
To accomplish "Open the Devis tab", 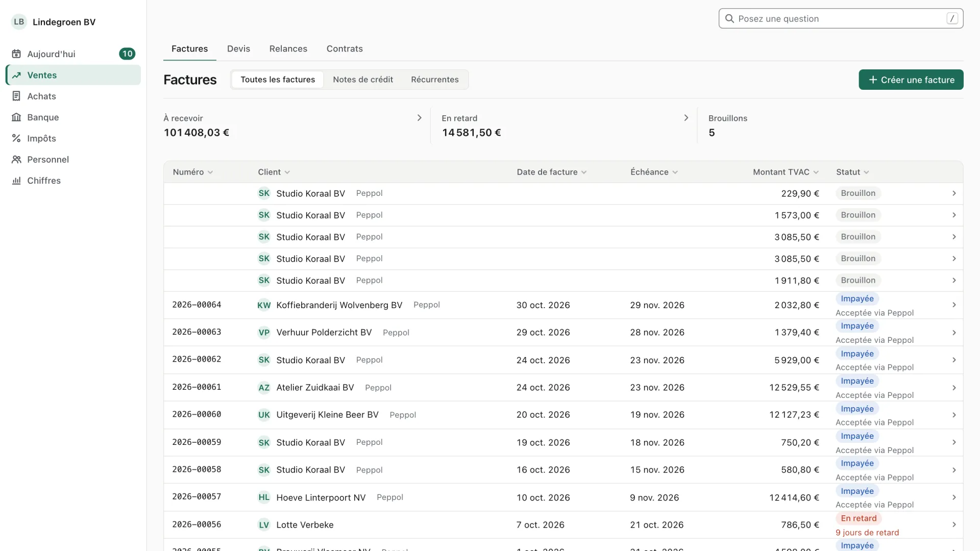I will [x=238, y=48].
